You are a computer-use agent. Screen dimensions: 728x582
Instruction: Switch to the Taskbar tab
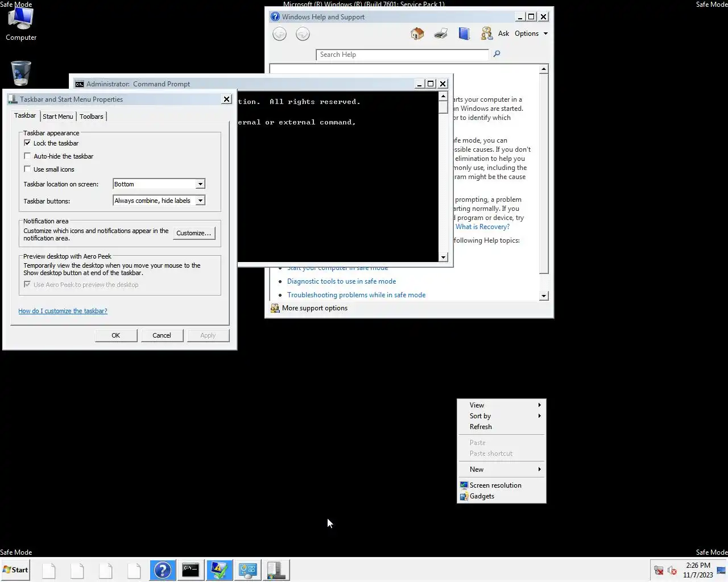pyautogui.click(x=25, y=115)
